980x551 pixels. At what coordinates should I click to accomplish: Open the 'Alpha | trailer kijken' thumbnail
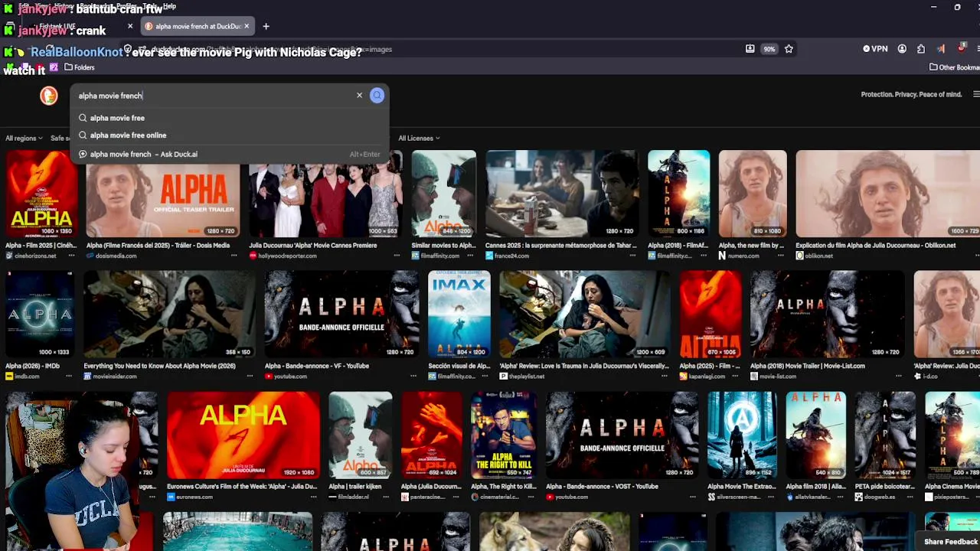(x=361, y=434)
